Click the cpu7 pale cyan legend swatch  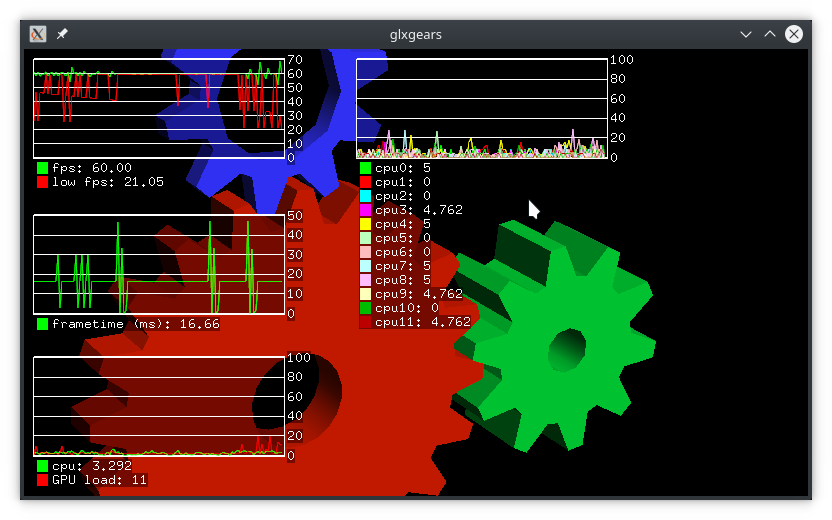(366, 266)
